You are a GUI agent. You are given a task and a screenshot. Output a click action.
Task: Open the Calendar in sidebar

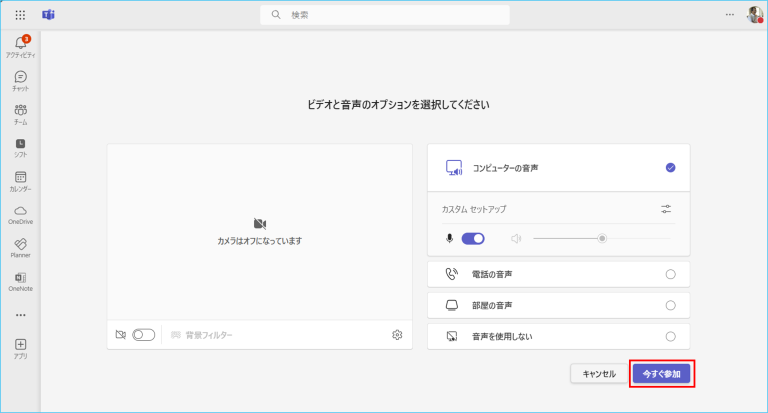click(20, 180)
